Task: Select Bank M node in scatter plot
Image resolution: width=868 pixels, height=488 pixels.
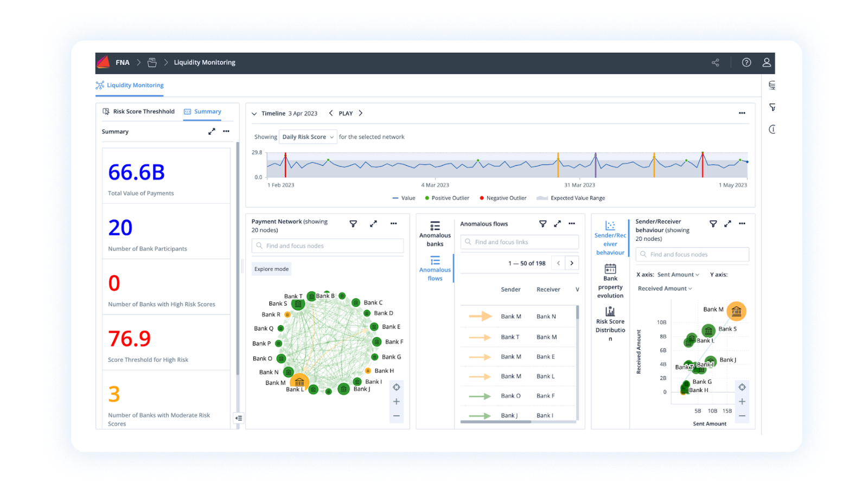Action: click(x=736, y=311)
